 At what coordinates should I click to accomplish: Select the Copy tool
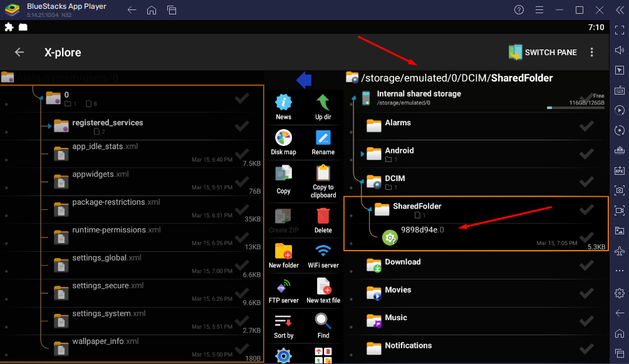coord(283,179)
